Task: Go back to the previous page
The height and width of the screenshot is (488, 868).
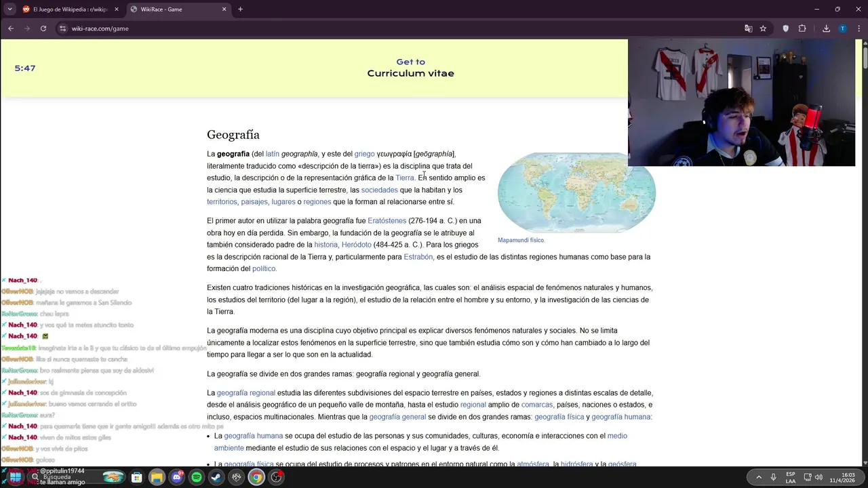Action: tap(11, 28)
